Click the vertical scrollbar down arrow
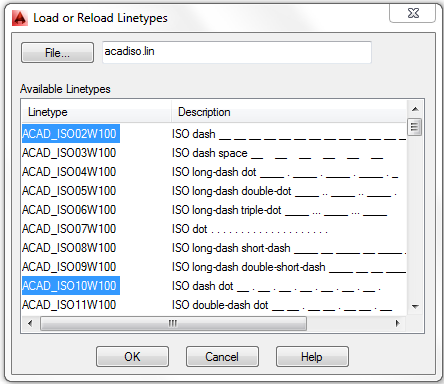 tap(415, 306)
